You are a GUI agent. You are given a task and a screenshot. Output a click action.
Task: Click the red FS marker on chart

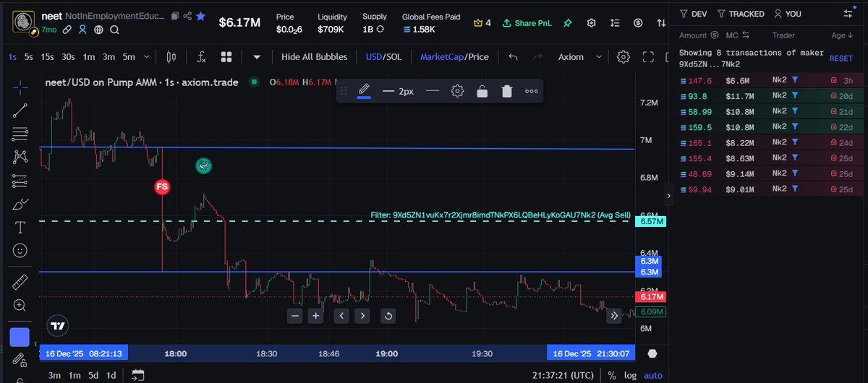[162, 187]
